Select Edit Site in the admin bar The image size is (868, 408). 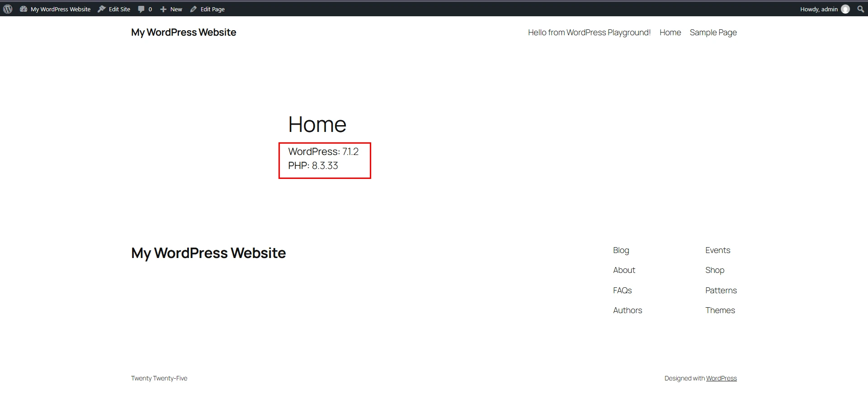click(x=119, y=9)
